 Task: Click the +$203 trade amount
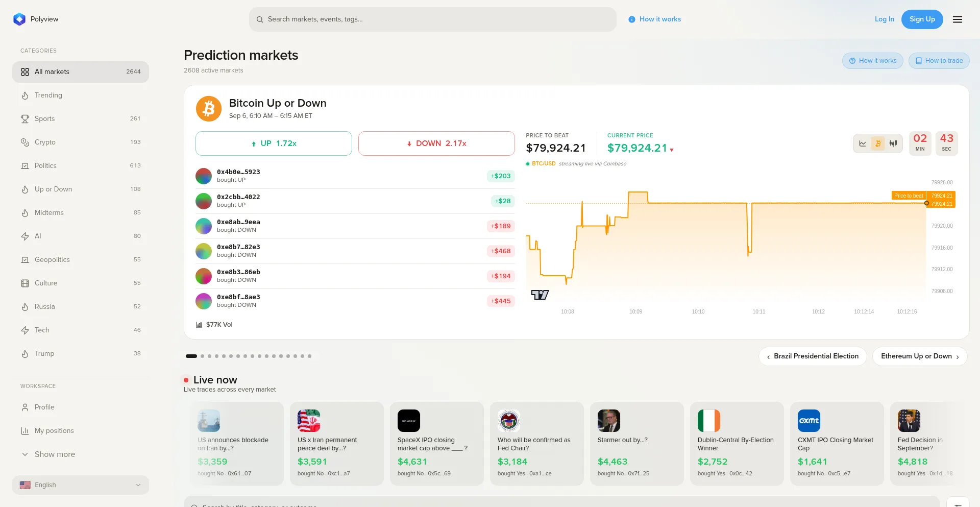click(501, 176)
